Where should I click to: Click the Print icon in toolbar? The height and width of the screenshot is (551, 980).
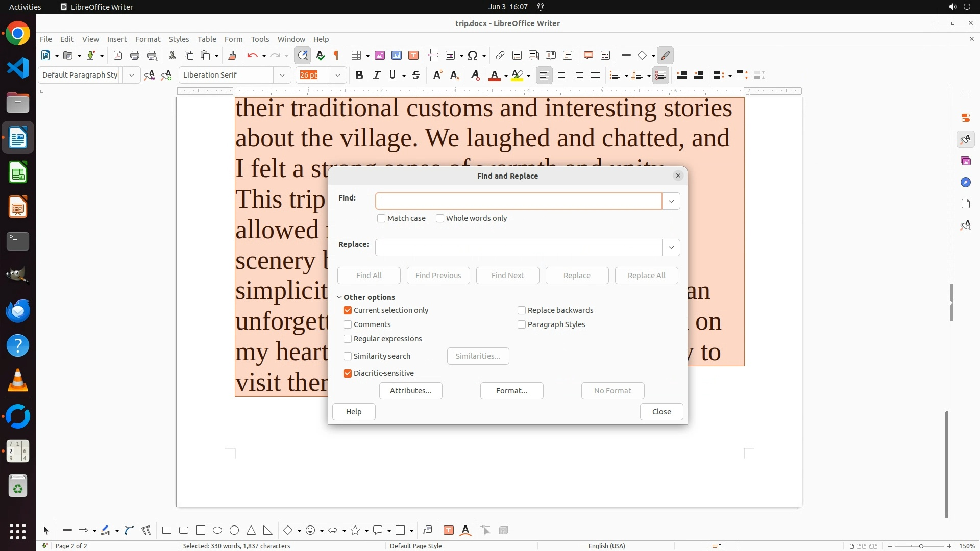coord(135,55)
